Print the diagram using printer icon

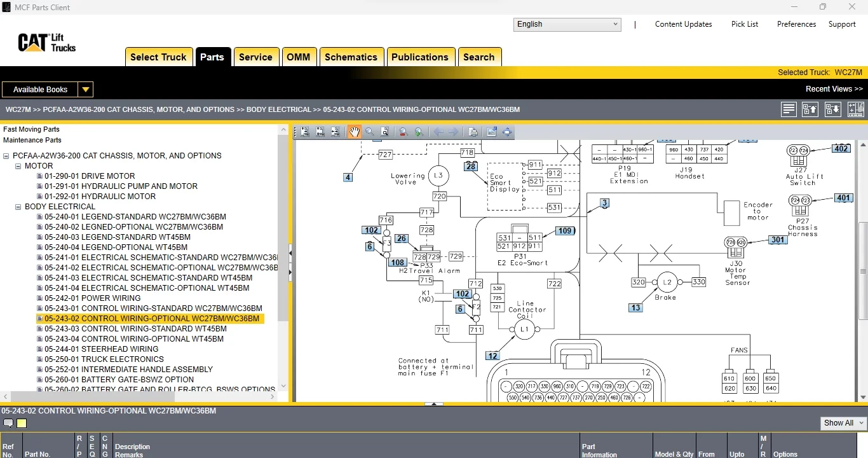pos(473,132)
